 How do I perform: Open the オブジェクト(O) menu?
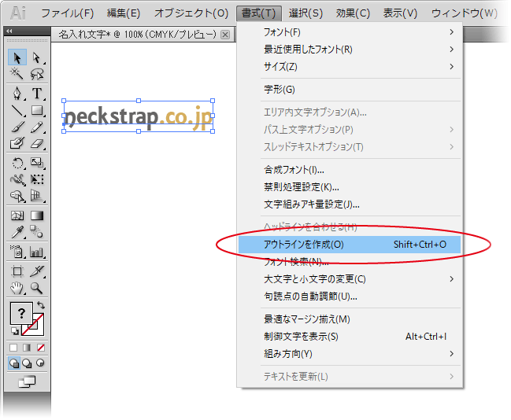pyautogui.click(x=191, y=13)
